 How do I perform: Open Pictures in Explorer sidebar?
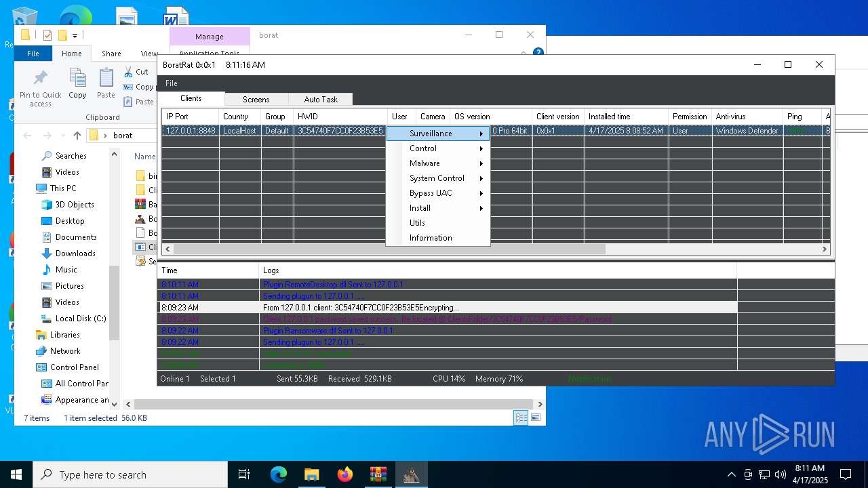pos(70,286)
